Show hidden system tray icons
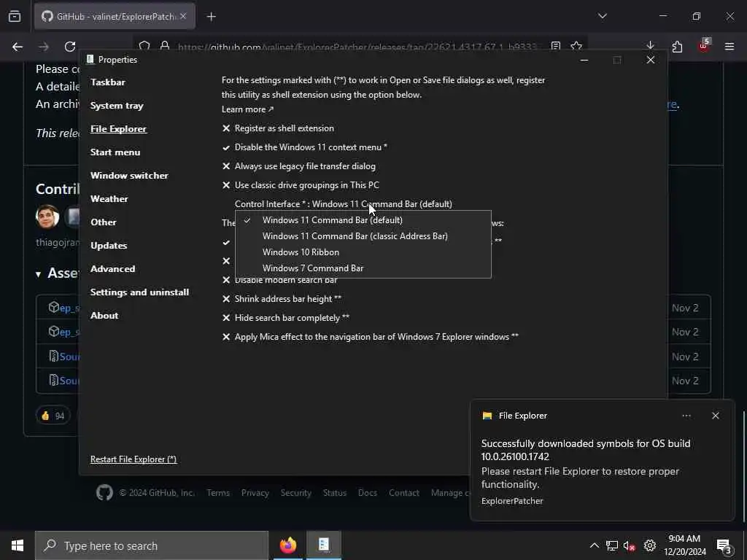This screenshot has width=747, height=560. click(x=594, y=545)
